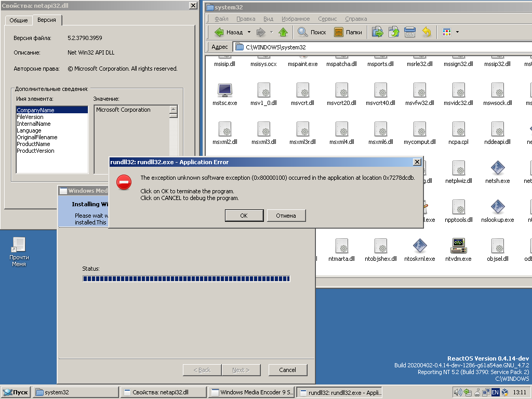
Task: Select ProductVersion in the item list
Action: click(x=52, y=151)
